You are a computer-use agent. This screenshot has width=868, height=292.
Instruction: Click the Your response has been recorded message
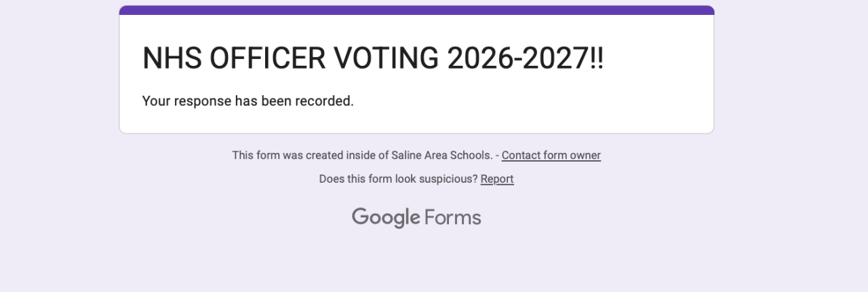tap(248, 101)
